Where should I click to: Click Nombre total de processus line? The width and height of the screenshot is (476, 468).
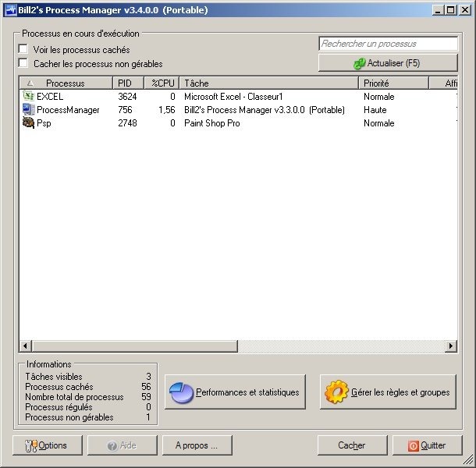(88, 397)
